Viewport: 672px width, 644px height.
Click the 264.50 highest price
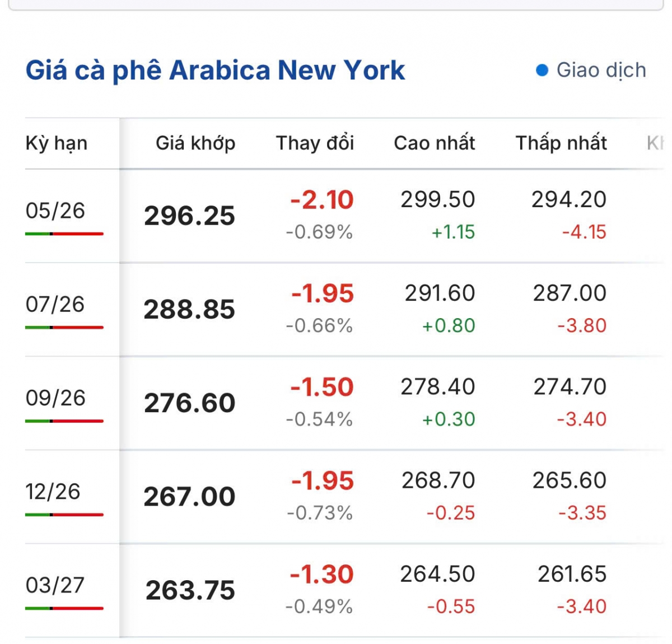click(x=437, y=574)
